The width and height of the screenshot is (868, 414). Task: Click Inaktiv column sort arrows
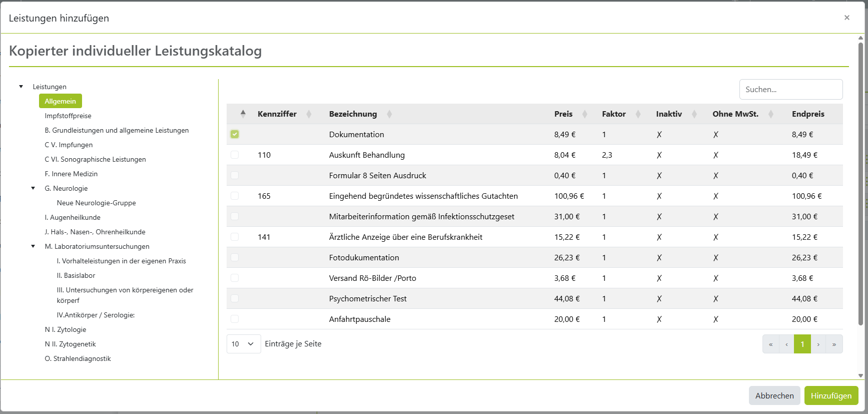694,114
